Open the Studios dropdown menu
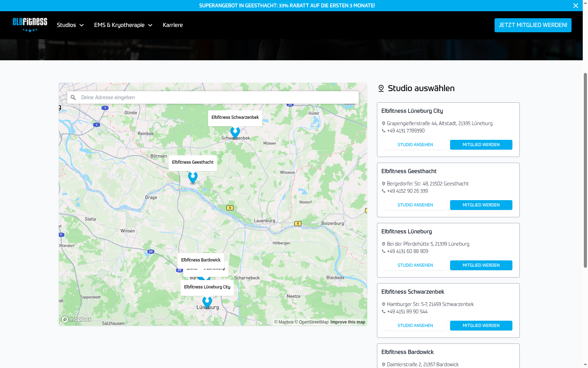Image resolution: width=588 pixels, height=368 pixels. click(x=70, y=25)
